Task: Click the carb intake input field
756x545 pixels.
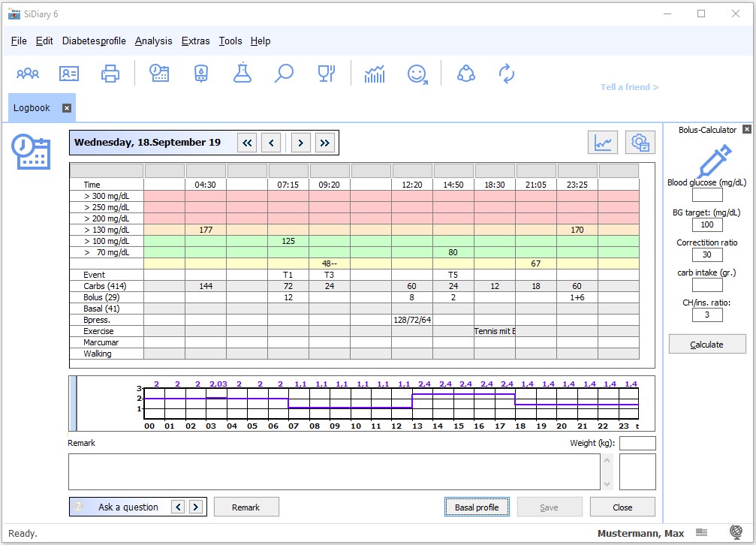Action: tap(706, 285)
